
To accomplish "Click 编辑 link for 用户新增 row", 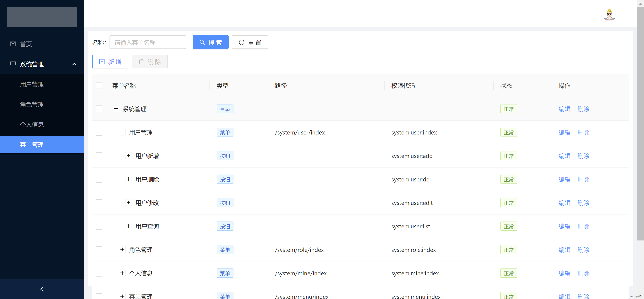I will click(564, 156).
